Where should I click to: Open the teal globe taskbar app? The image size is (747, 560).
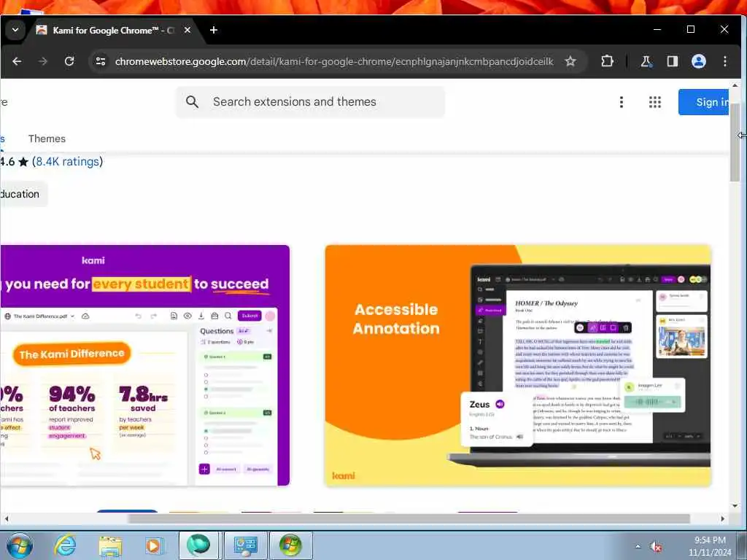198,545
